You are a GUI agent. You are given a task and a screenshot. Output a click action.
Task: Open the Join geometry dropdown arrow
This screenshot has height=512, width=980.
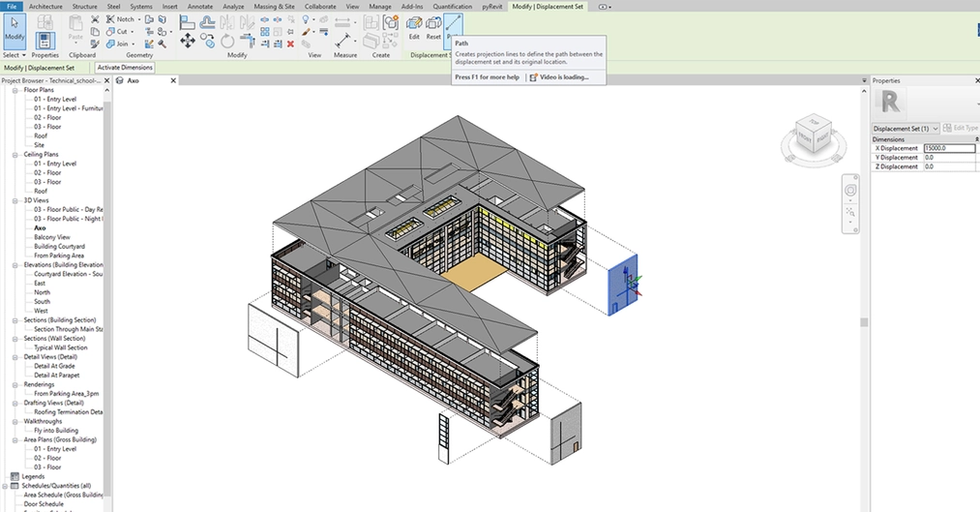coord(134,44)
